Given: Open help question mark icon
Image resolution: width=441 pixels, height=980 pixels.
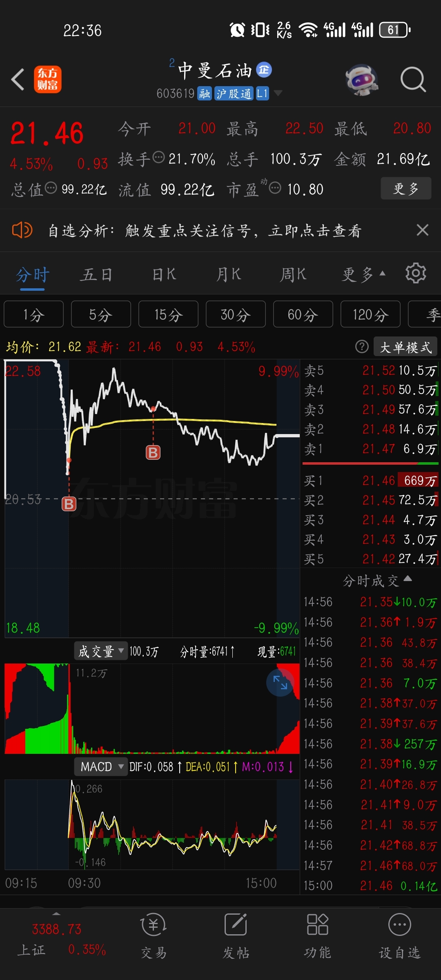Looking at the screenshot, I should pos(362,347).
